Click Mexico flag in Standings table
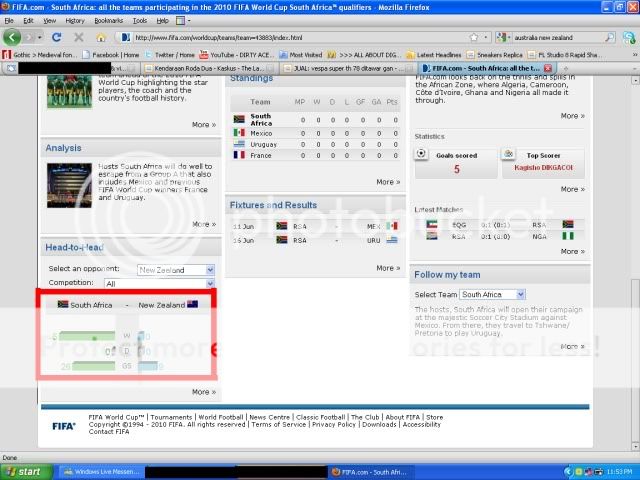Image resolution: width=640 pixels, height=480 pixels. pyautogui.click(x=239, y=133)
